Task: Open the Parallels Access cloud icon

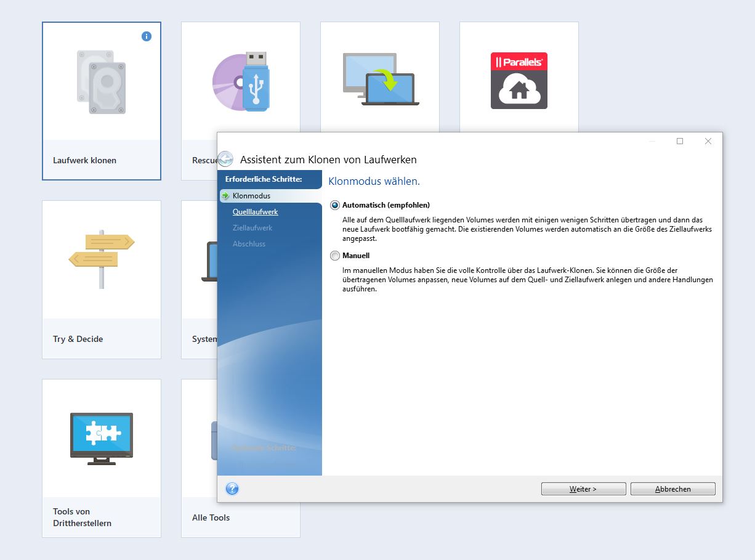Action: click(519, 81)
